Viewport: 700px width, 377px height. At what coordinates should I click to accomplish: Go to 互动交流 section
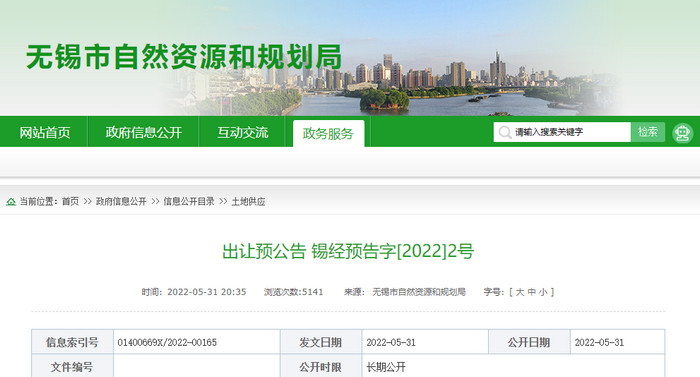click(242, 133)
